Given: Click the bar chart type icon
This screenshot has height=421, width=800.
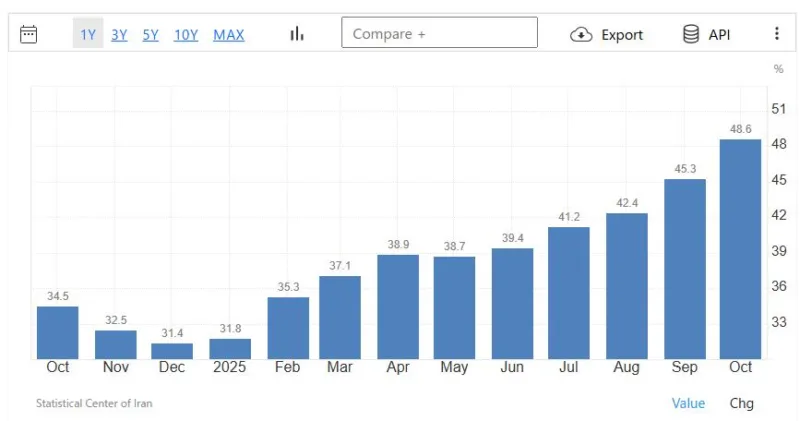Looking at the screenshot, I should (297, 34).
